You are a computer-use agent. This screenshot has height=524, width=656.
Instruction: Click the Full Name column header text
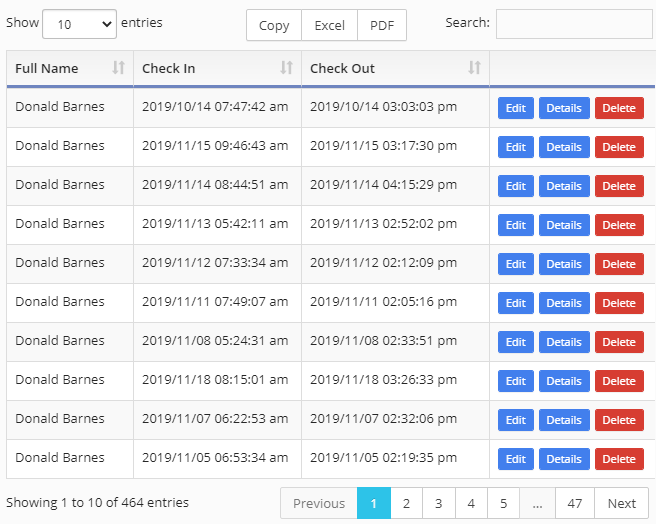(47, 68)
